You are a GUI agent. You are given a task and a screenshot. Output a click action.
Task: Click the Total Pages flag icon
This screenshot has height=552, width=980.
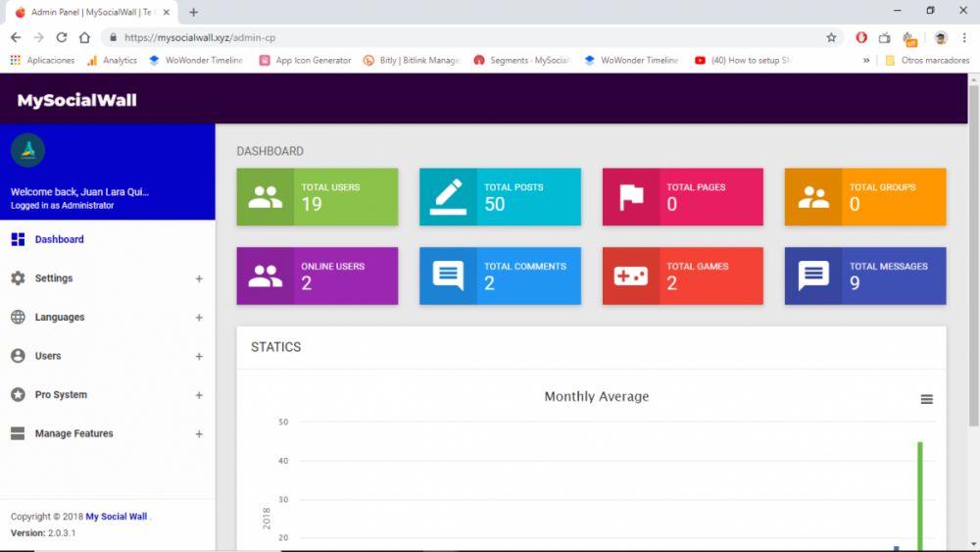tap(631, 197)
